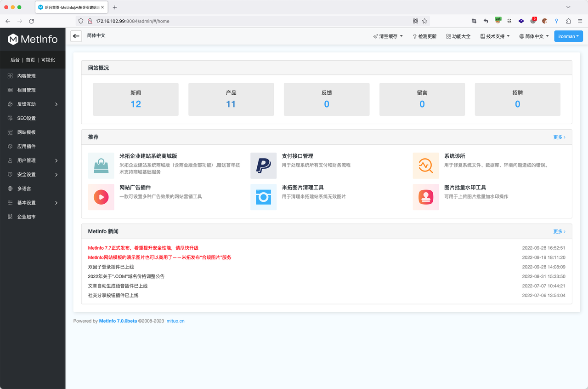Bookmark this page with the star icon
Viewport: 588px width, 389px height.
(x=424, y=21)
